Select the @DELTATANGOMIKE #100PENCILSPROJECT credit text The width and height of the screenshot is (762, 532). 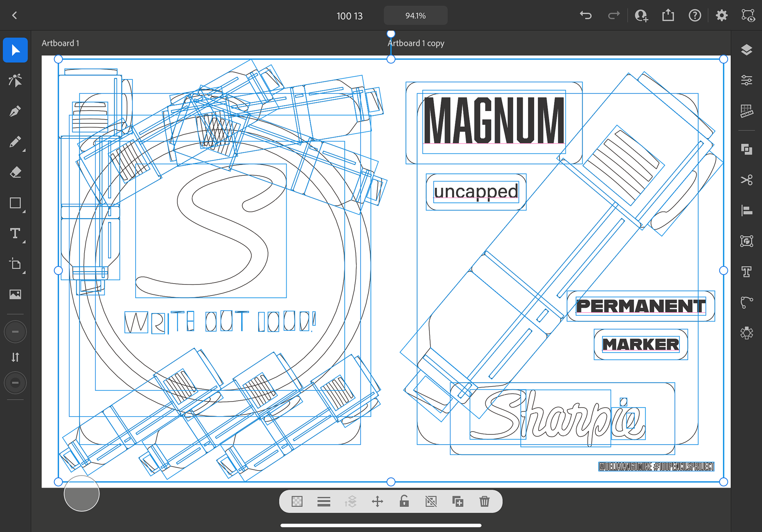click(656, 467)
